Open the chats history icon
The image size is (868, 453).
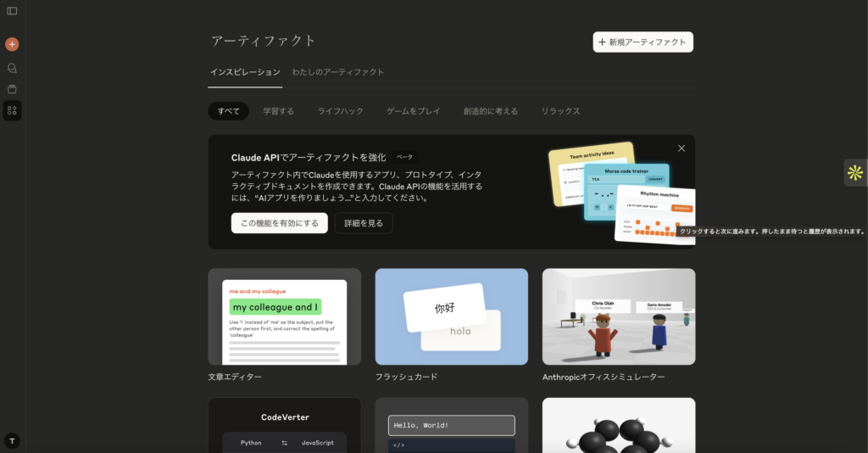[x=12, y=68]
